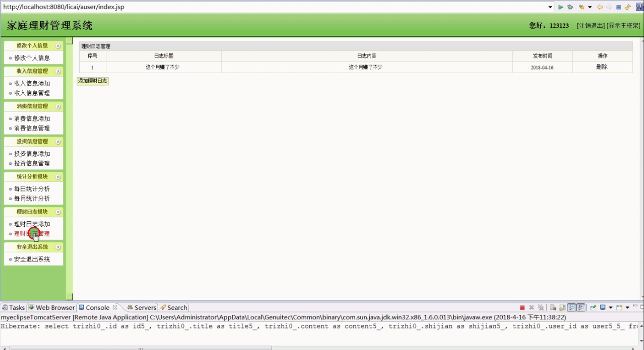The height and width of the screenshot is (350, 644).
Task: Open the Open Console dropdown arrow
Action: point(627,308)
